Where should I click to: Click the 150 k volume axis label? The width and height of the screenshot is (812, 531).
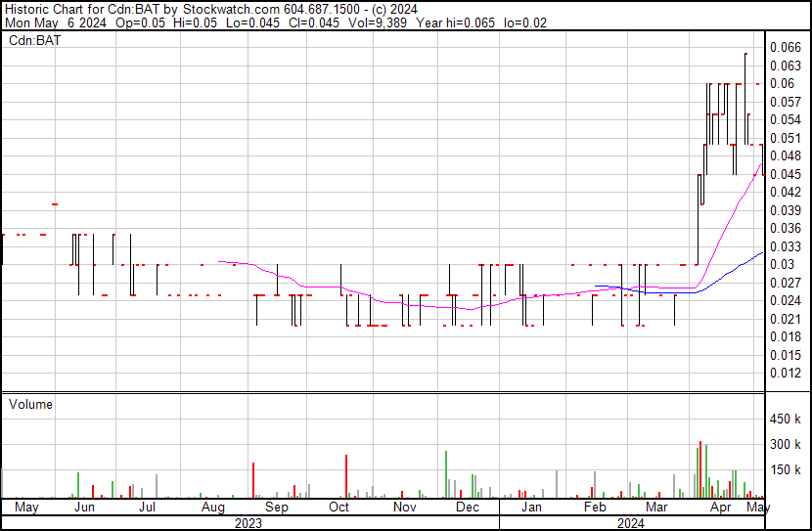pyautogui.click(x=788, y=470)
